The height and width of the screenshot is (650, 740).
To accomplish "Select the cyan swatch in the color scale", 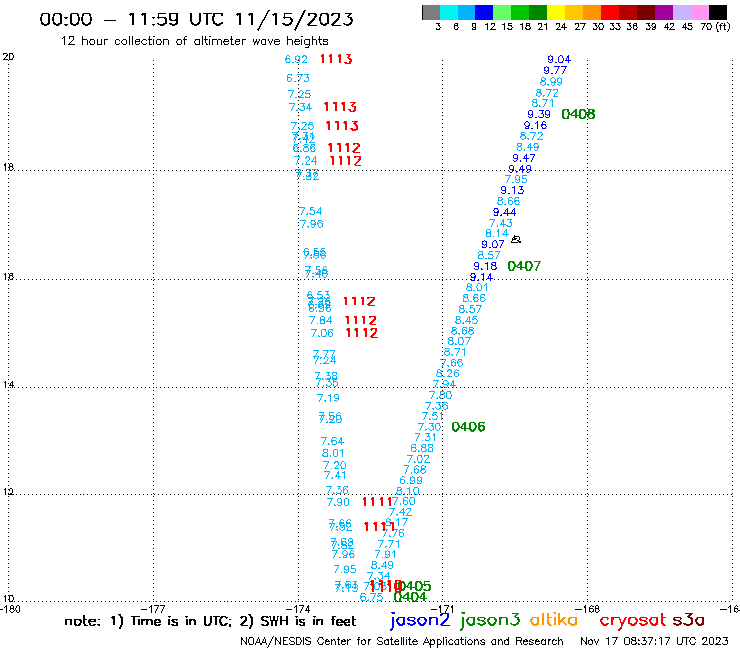I will pos(449,12).
